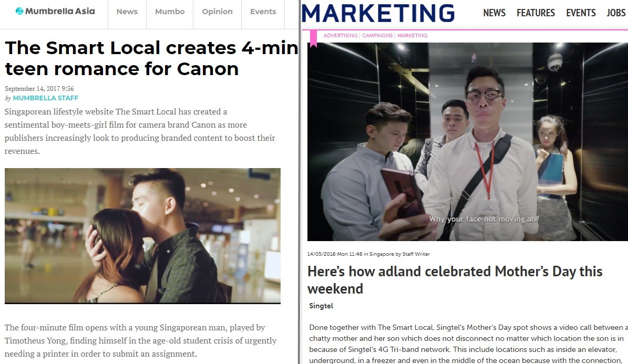
Task: Open the MUMBRELLA STAFF author link
Action: (x=46, y=98)
